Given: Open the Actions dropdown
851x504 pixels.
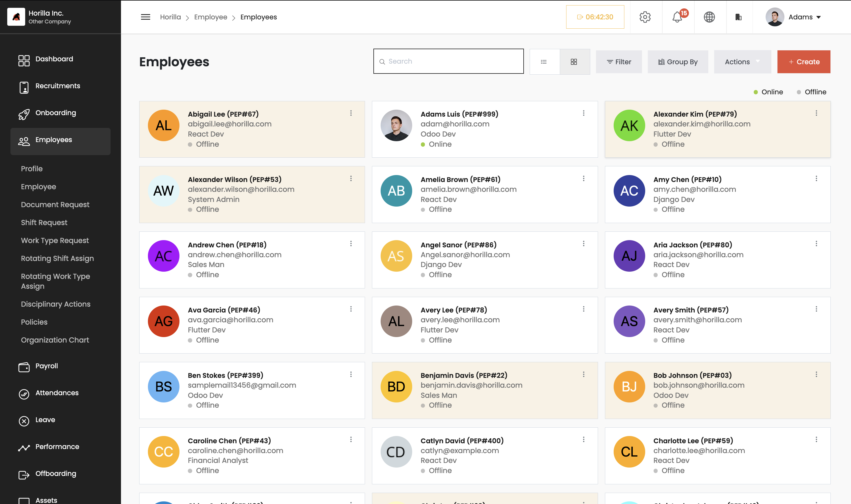Looking at the screenshot, I should click(743, 61).
